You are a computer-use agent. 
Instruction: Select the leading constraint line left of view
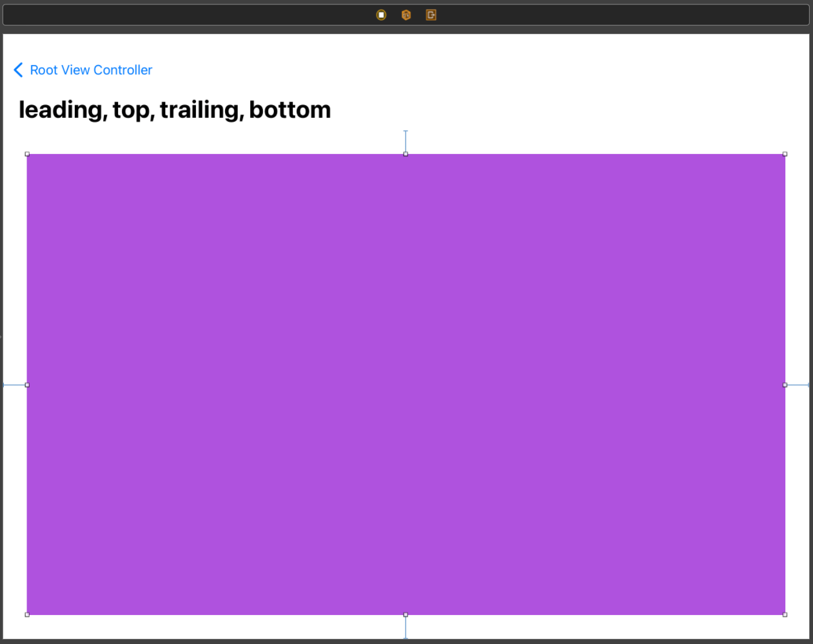14,385
